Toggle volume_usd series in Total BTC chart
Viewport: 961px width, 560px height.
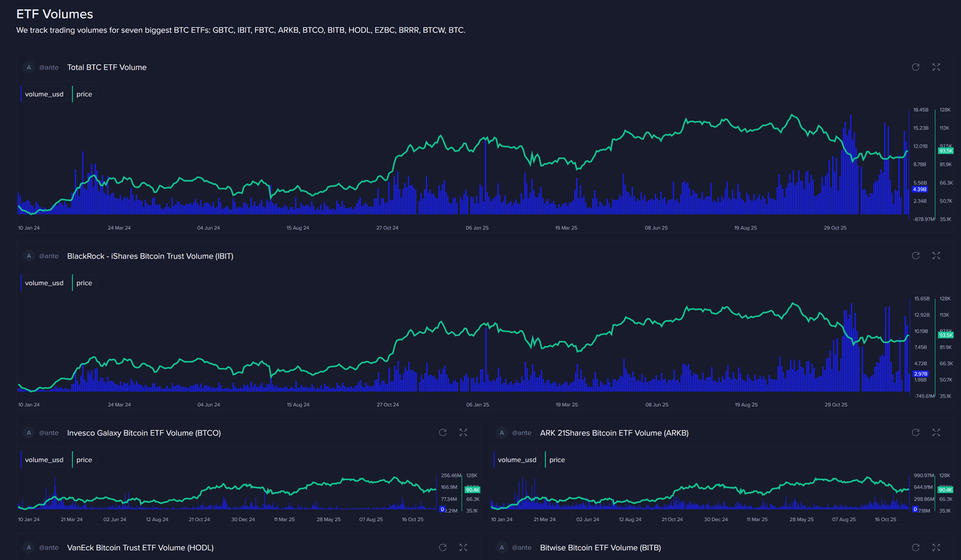[x=44, y=94]
